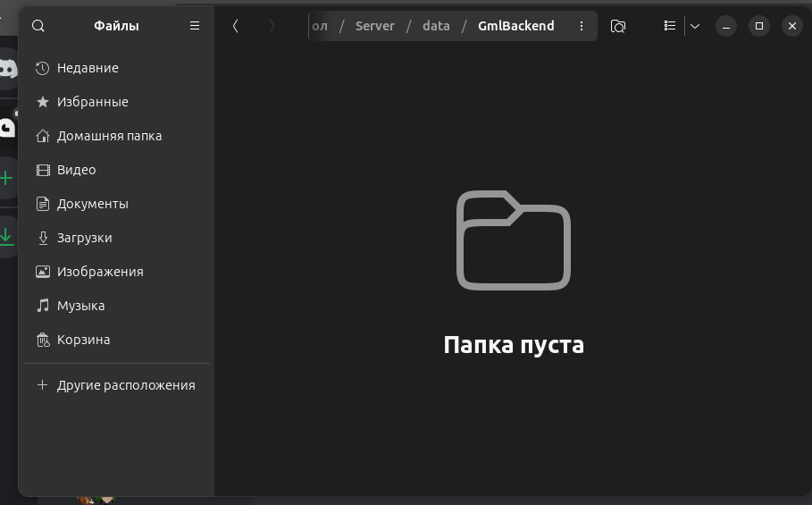812x505 pixels.
Task: Open the Музыка folder
Action: 80,306
